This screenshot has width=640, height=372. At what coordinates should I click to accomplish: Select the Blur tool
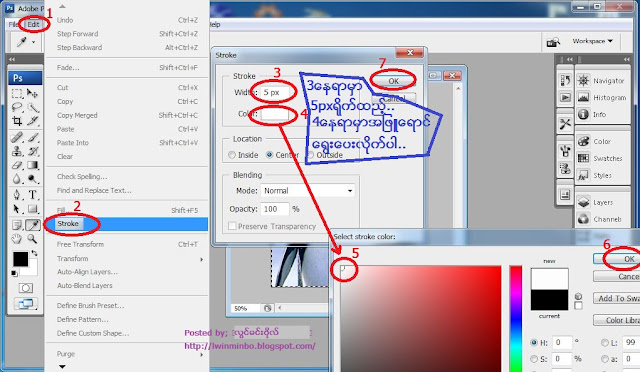[17, 179]
